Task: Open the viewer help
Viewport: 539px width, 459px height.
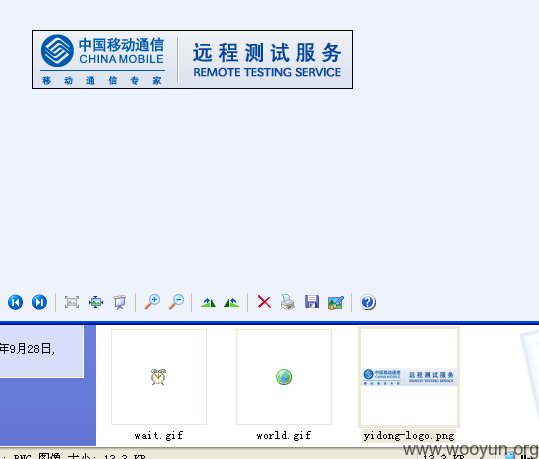Action: click(368, 303)
